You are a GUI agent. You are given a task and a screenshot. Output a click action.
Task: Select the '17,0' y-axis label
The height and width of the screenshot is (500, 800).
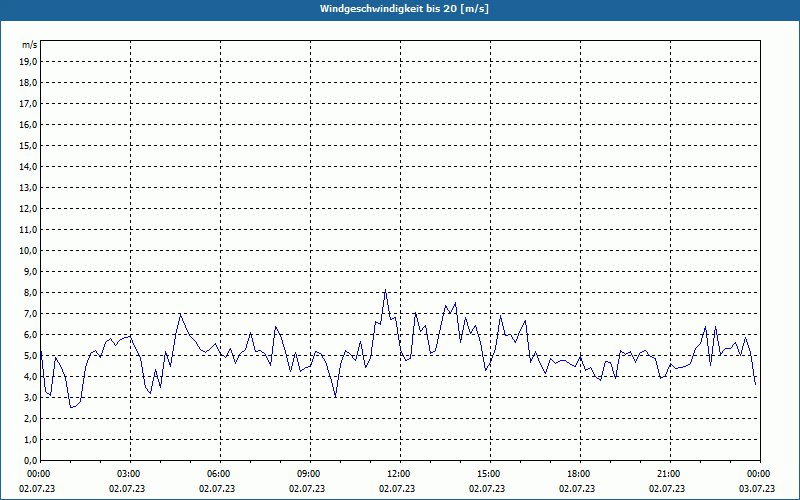coord(28,104)
